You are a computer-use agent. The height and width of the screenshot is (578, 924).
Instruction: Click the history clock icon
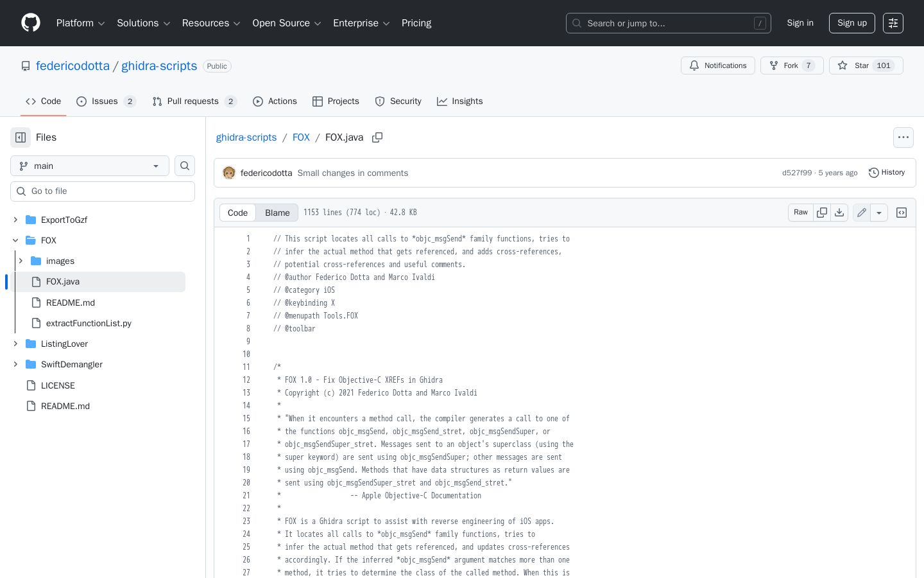pyautogui.click(x=874, y=173)
